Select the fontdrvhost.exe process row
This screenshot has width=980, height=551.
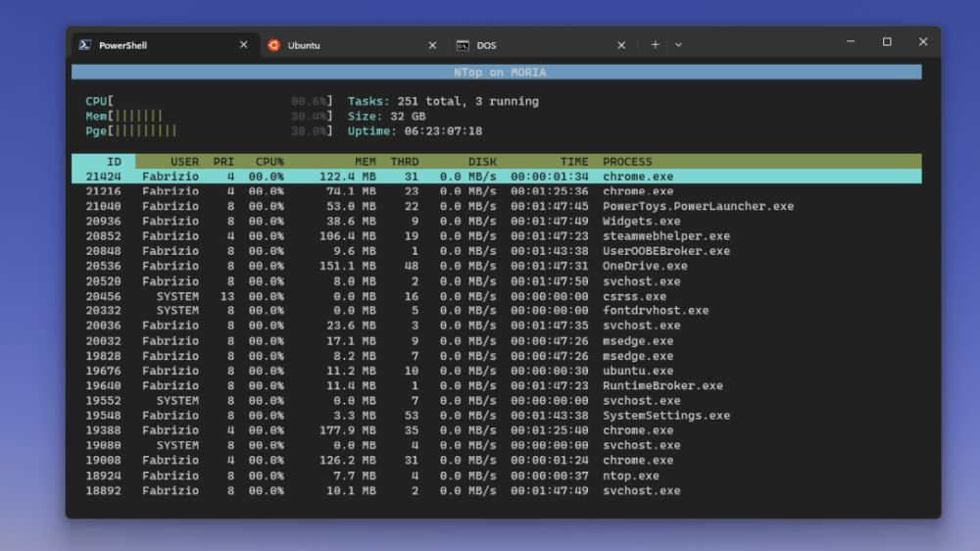click(496, 311)
